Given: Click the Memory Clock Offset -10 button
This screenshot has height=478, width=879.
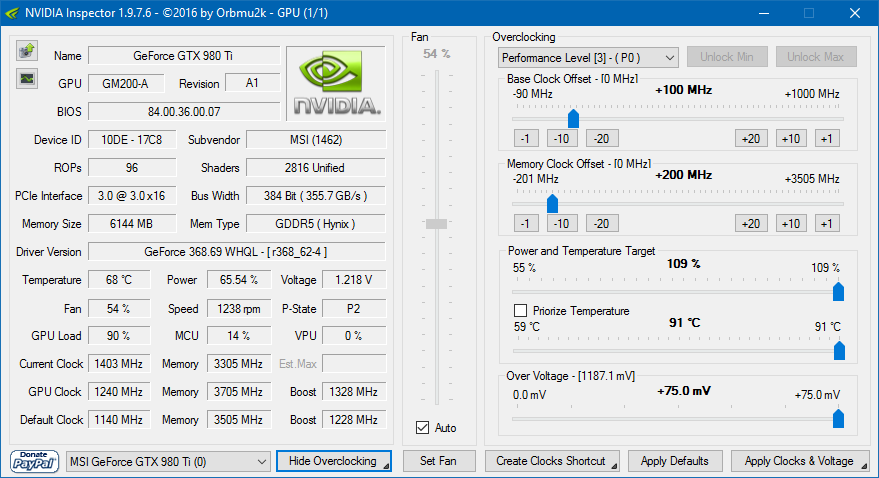Looking at the screenshot, I should 562,224.
